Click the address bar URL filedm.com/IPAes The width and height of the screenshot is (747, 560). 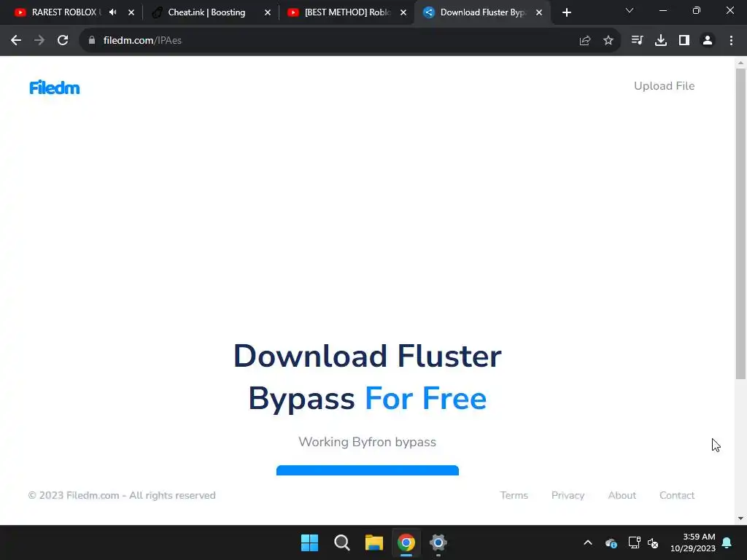click(x=142, y=41)
